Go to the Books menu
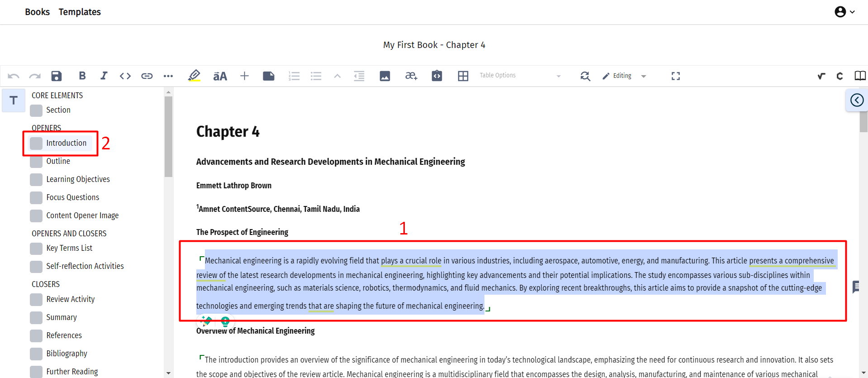The width and height of the screenshot is (868, 378). click(37, 12)
